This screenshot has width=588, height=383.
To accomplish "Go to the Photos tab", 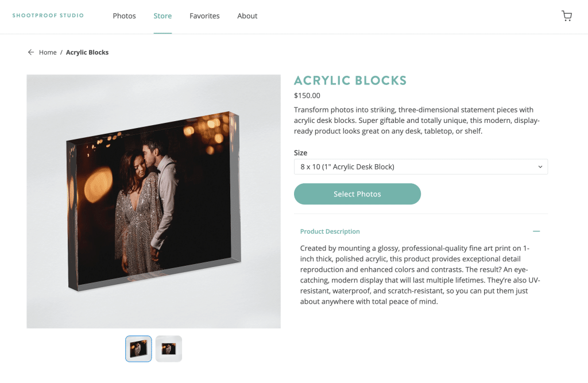I will click(124, 16).
